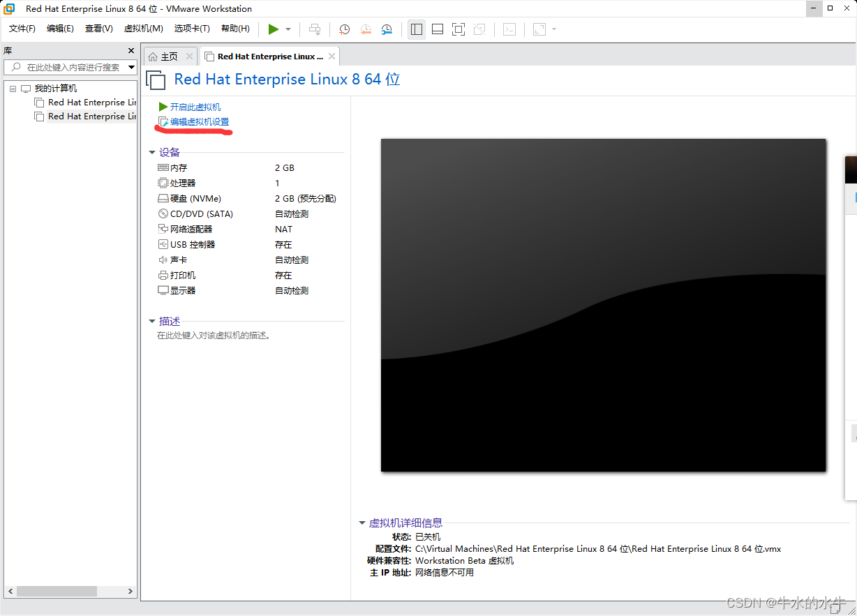Open the 编辑(E) menu
Screen dimensions: 857x616
click(60, 29)
